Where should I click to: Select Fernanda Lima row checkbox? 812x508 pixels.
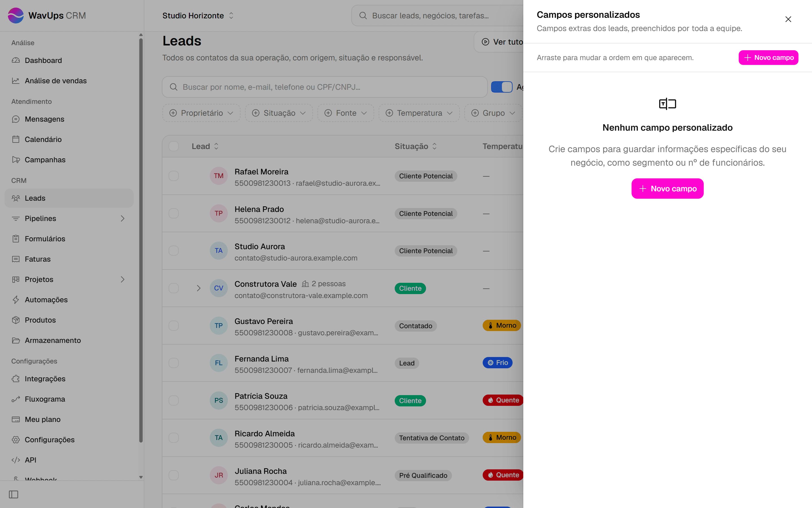pos(173,363)
